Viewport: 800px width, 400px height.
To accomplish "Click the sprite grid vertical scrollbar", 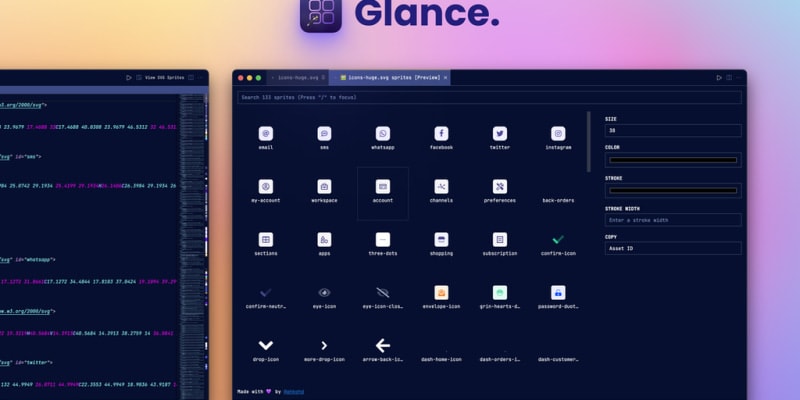I will click(588, 142).
